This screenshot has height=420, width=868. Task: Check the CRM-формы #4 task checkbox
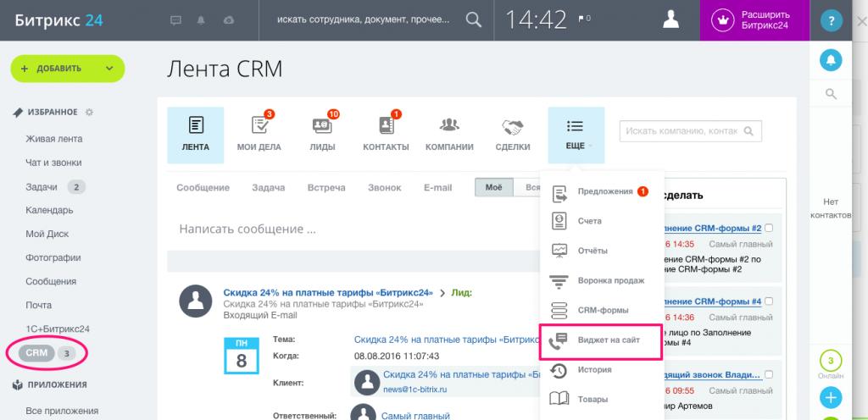[x=769, y=301]
